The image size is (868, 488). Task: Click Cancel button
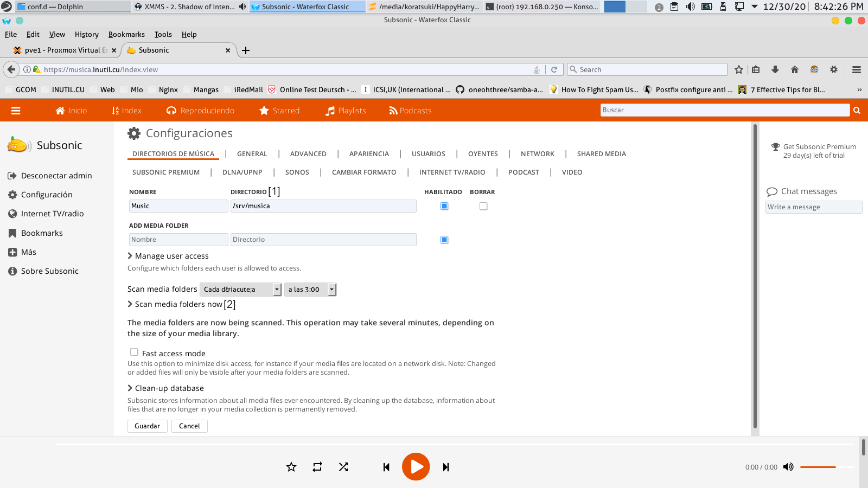tap(189, 426)
